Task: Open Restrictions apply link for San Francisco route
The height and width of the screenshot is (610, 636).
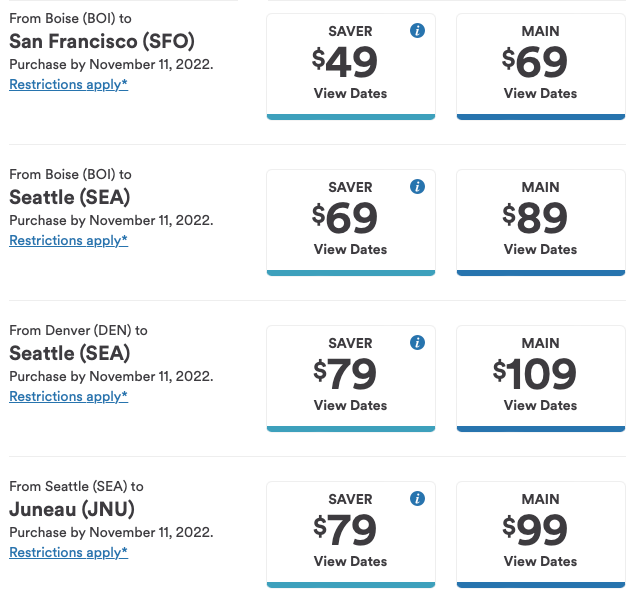Action: [68, 84]
